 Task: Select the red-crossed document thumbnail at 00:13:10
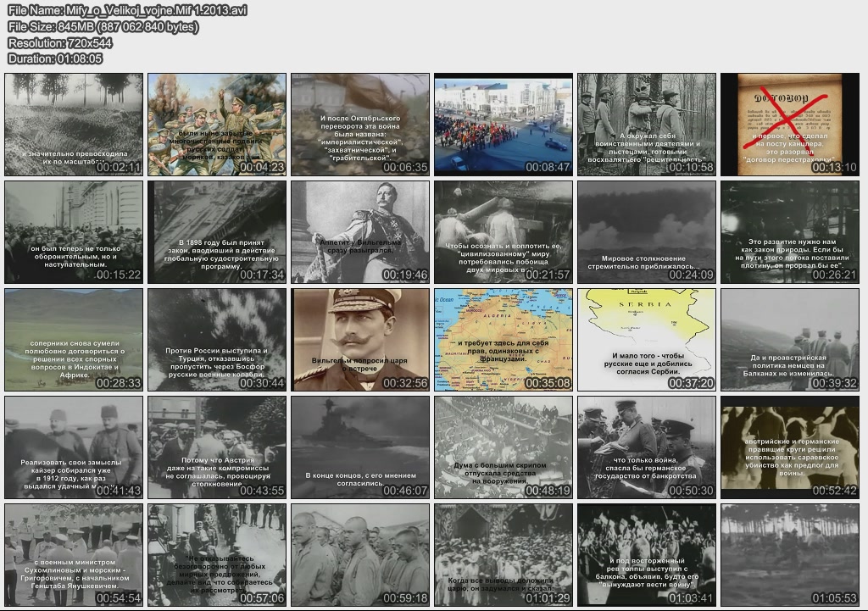click(x=789, y=125)
